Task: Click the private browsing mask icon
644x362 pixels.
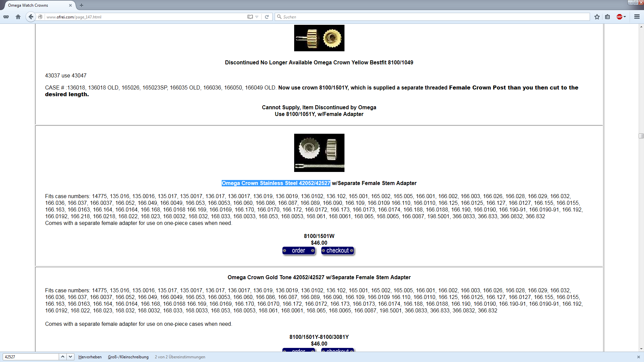Action: coord(6,17)
